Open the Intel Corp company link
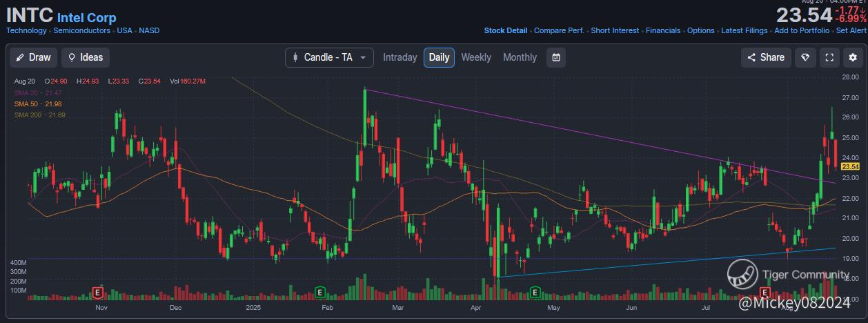The height and width of the screenshot is (323, 868). click(x=86, y=18)
